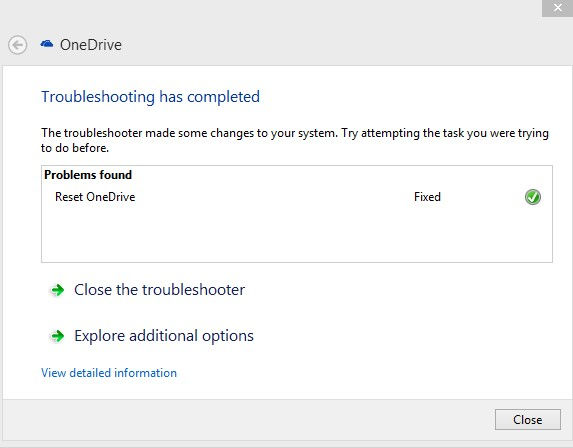Select the Reset OneDrive problem row

pyautogui.click(x=297, y=197)
